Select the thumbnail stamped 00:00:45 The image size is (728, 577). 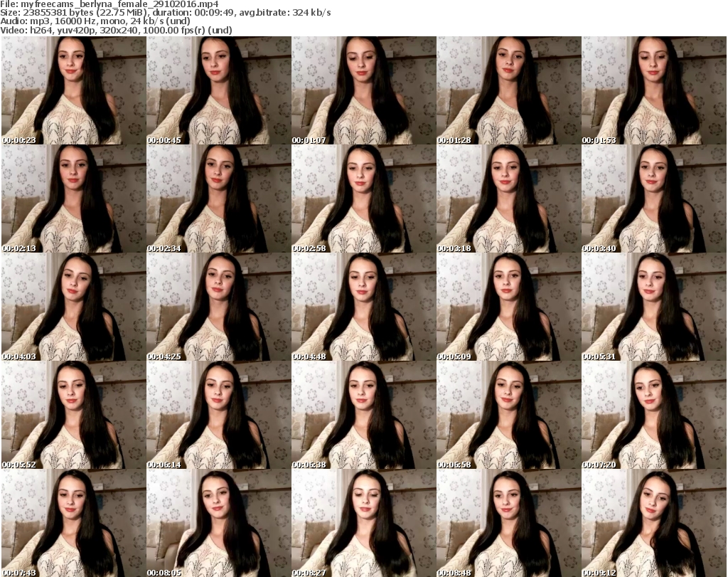click(x=219, y=90)
